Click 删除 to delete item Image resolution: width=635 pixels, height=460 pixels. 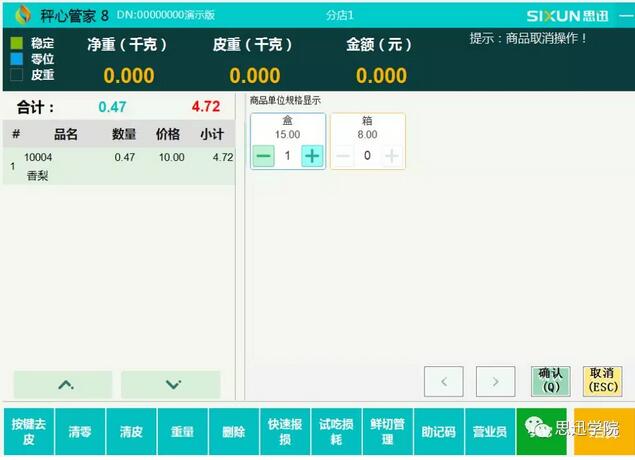point(234,432)
